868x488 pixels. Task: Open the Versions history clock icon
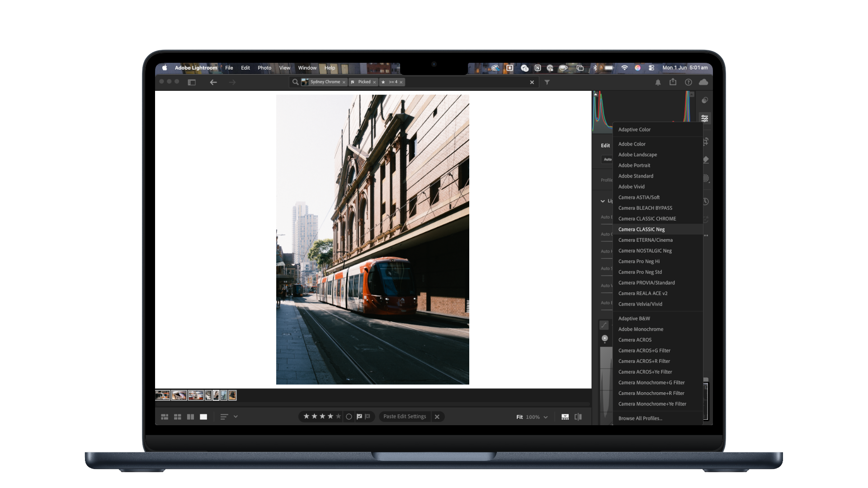pos(706,202)
